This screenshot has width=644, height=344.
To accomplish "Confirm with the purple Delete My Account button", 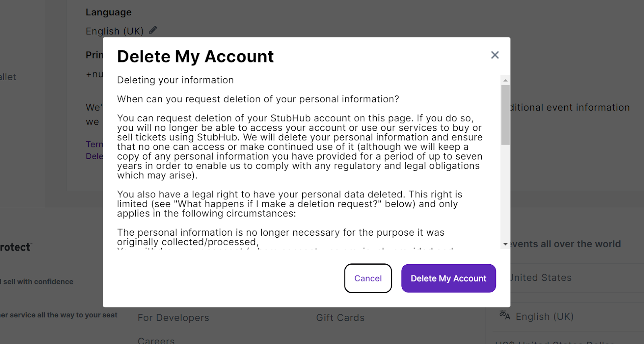I will coord(448,278).
